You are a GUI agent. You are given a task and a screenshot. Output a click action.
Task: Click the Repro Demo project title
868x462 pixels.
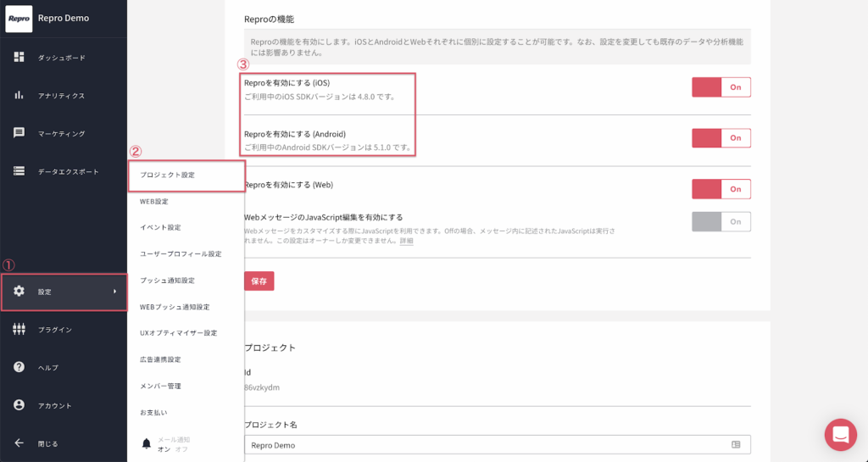64,19
